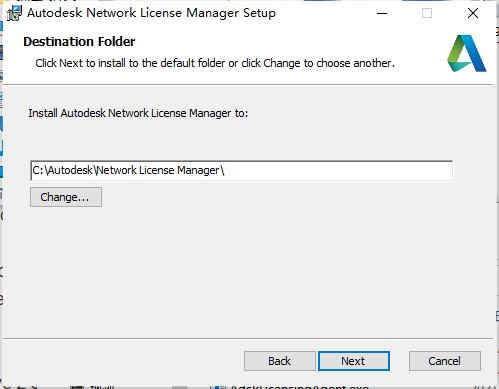The height and width of the screenshot is (389, 499).
Task: Click inside the destination path field
Action: pos(241,170)
